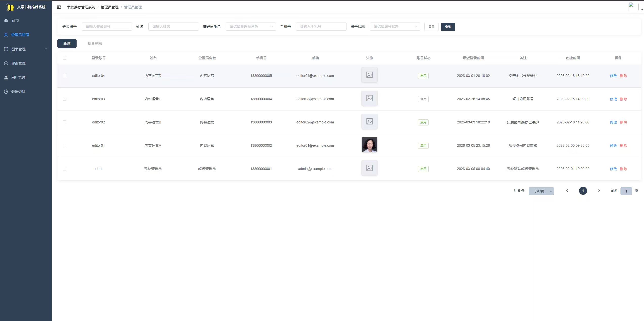Viewport: 644px width, 321px height.
Task: Click the 重置 reset button
Action: 431,27
